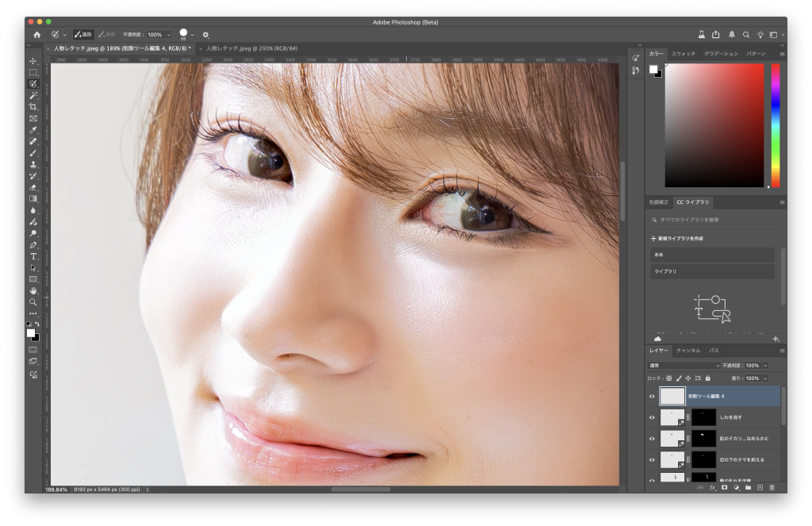Open the layer blend mode dropdown (通常)
This screenshot has height=526, width=812.
(684, 366)
